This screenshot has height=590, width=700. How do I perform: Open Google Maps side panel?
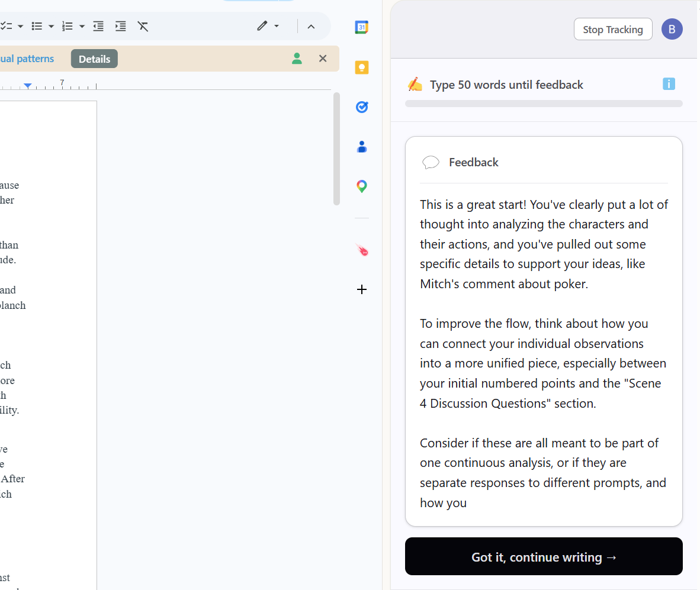362,186
